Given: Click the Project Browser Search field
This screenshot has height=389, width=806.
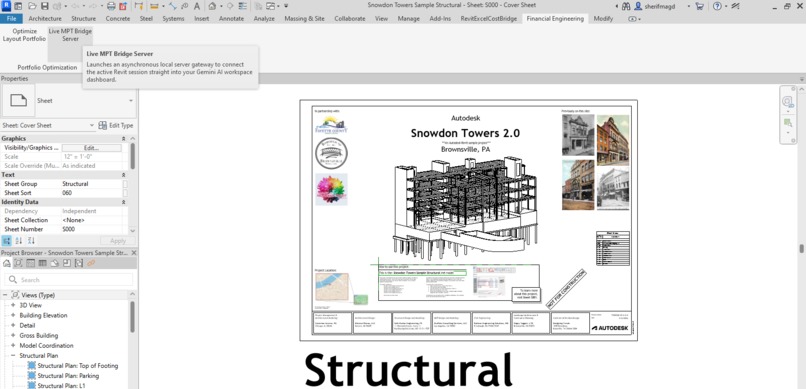Looking at the screenshot, I should [68, 280].
